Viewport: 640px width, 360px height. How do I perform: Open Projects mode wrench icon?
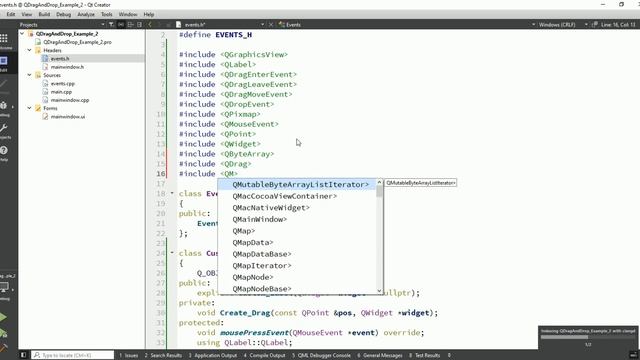[x=4, y=131]
